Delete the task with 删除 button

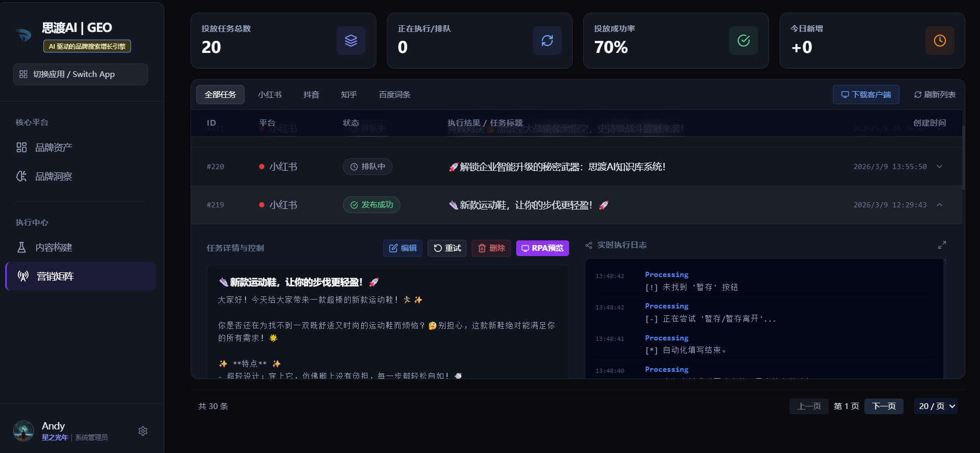[492, 248]
